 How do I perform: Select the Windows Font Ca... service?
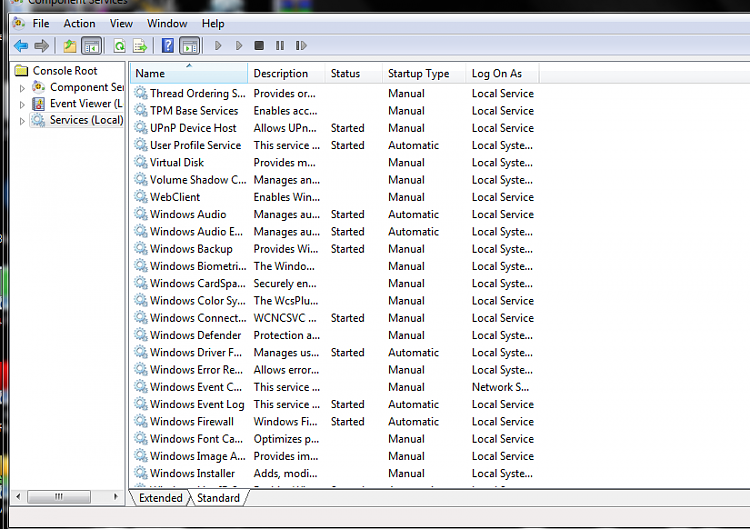click(335, 439)
